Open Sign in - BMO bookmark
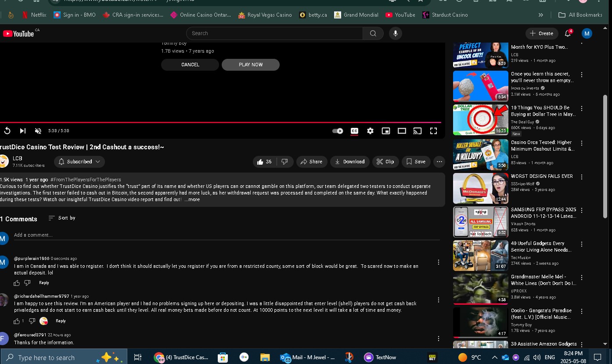Screen dimensions: 612x364 [75, 15]
